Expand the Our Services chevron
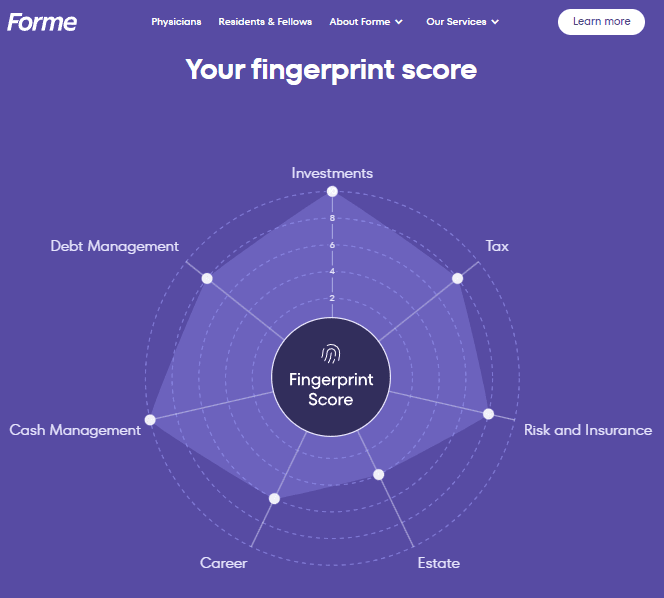 pos(495,22)
